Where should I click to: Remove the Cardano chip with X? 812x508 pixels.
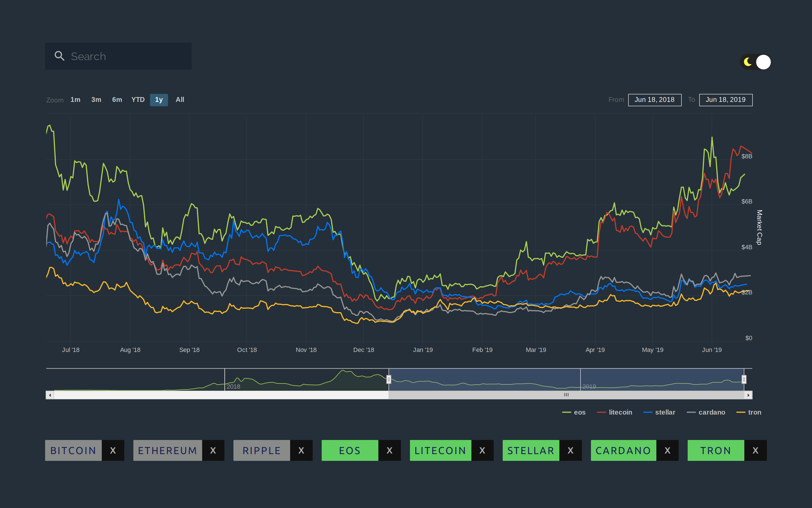tap(667, 450)
